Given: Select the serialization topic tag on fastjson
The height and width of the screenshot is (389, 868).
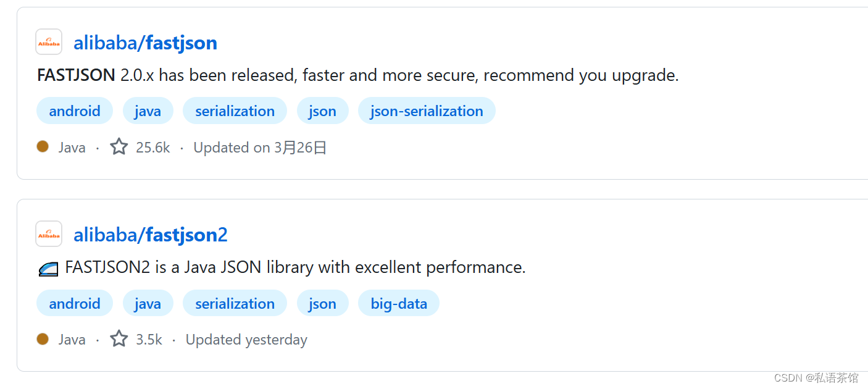Looking at the screenshot, I should pyautogui.click(x=235, y=111).
